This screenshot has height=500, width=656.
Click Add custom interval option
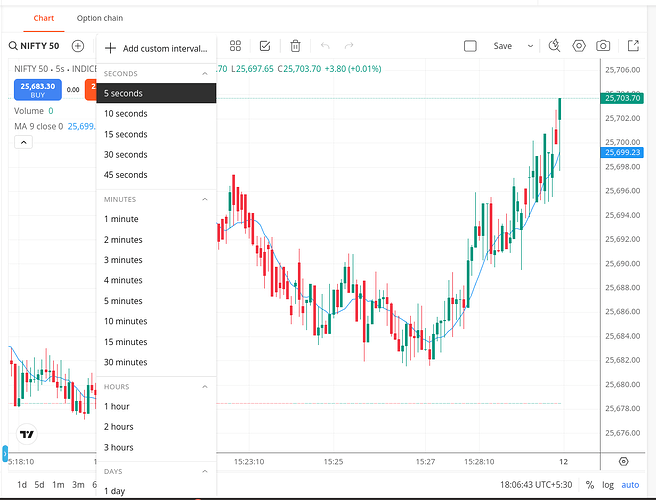pyautogui.click(x=156, y=48)
